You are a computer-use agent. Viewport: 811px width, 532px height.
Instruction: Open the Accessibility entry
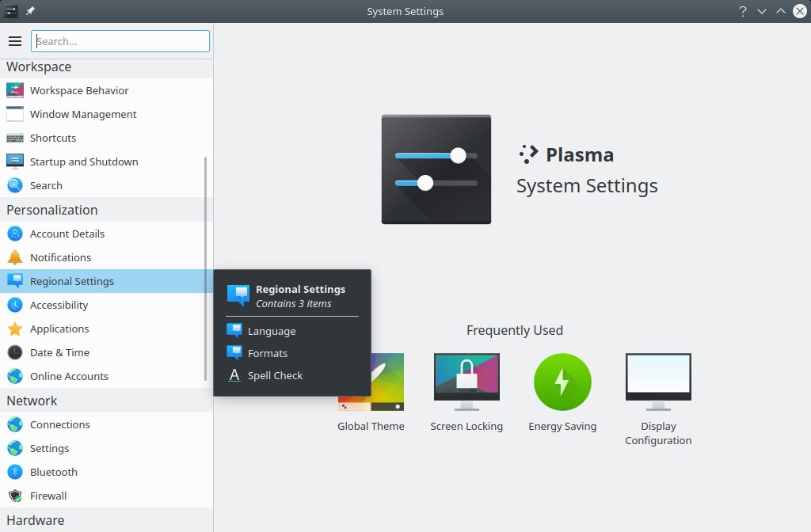pyautogui.click(x=106, y=305)
